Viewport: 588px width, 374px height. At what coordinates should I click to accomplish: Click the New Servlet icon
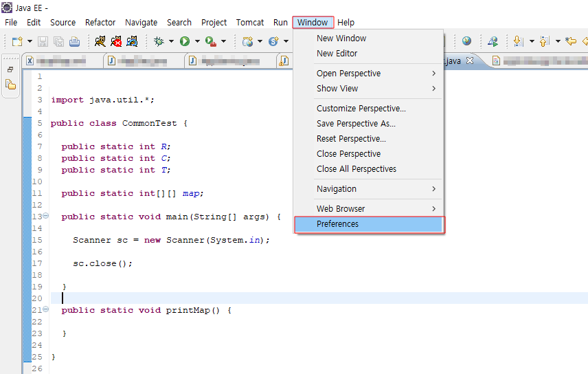point(274,41)
